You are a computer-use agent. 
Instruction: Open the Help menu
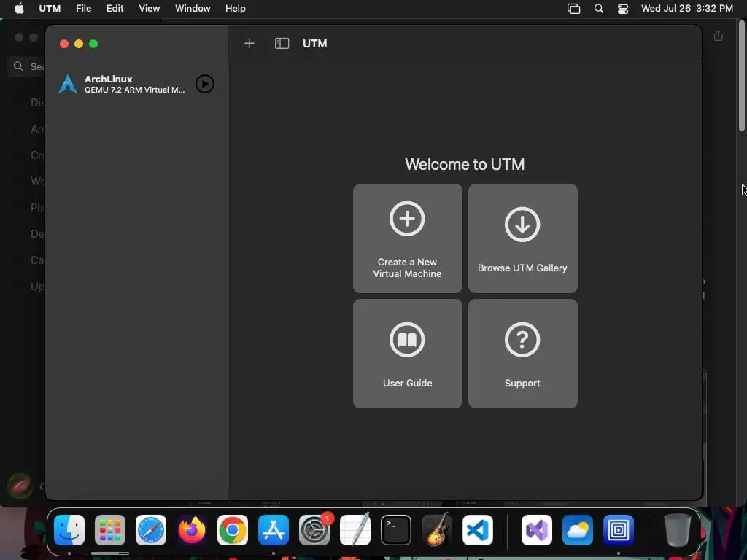pos(236,9)
